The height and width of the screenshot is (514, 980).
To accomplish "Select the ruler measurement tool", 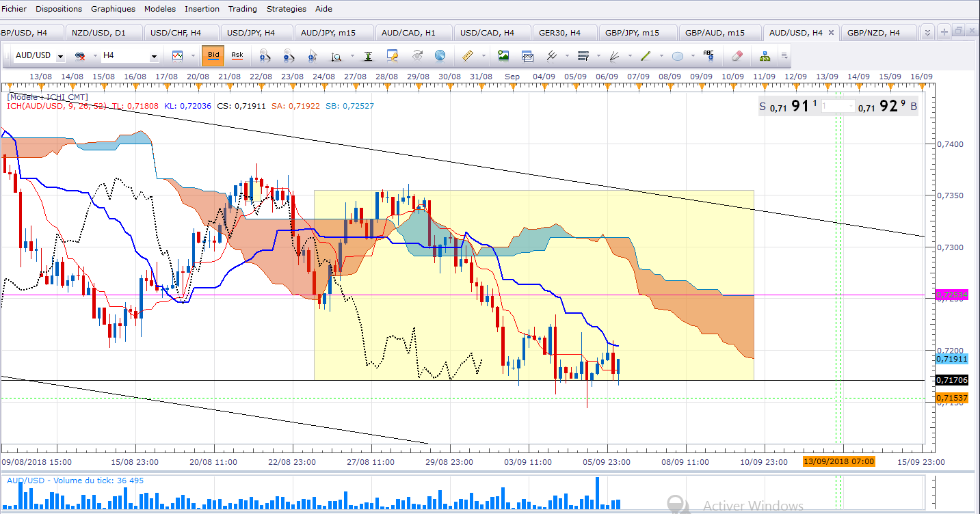I will click(467, 55).
